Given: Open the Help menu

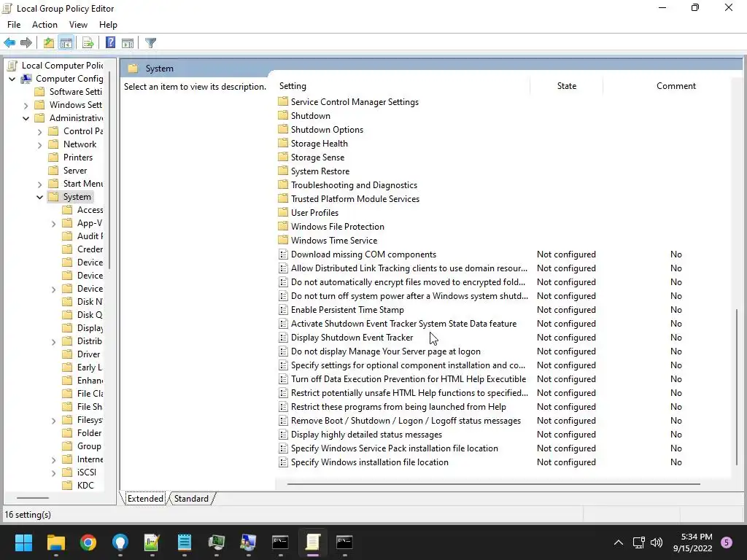Looking at the screenshot, I should coord(108,25).
